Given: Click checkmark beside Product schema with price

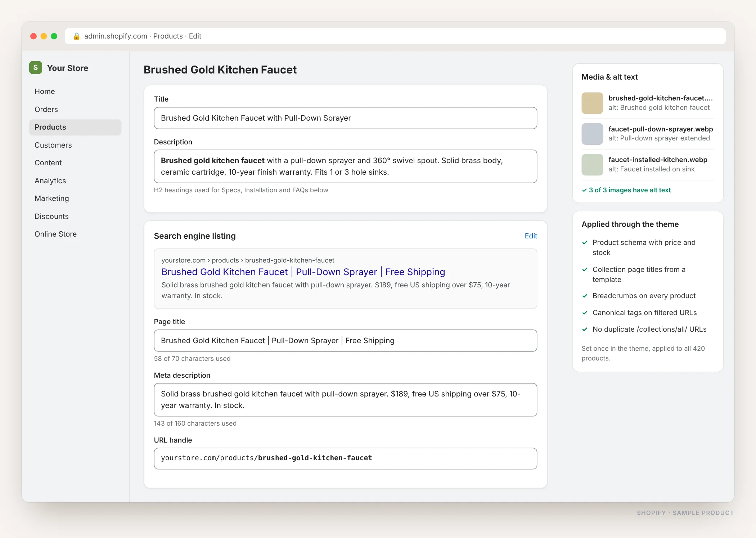Looking at the screenshot, I should tap(585, 242).
